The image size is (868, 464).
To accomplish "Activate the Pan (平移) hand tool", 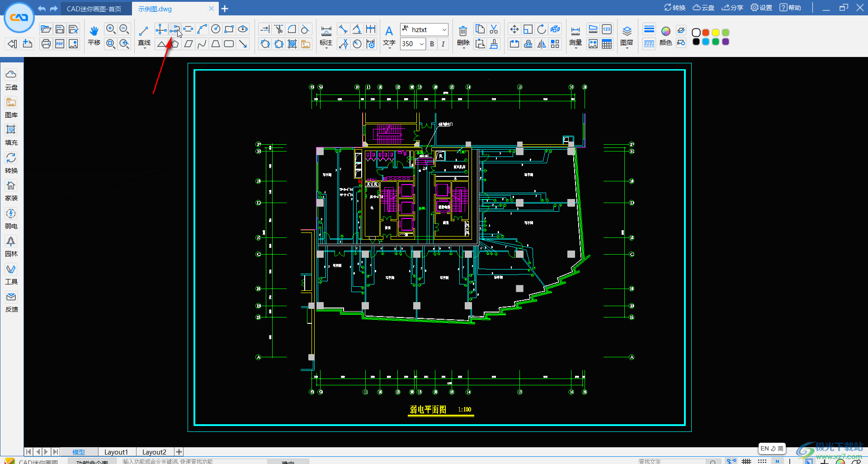I will pos(94,35).
